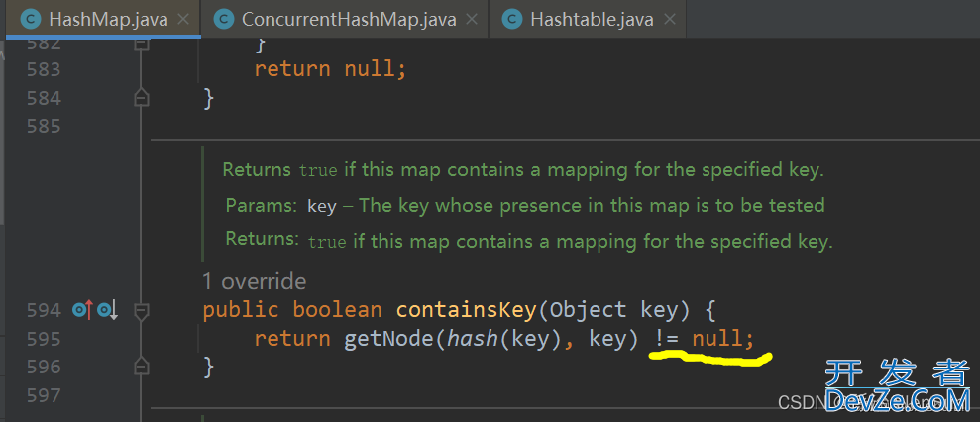Image resolution: width=980 pixels, height=422 pixels.
Task: Open the ConcurrentHashMap.java tab
Action: [x=345, y=19]
